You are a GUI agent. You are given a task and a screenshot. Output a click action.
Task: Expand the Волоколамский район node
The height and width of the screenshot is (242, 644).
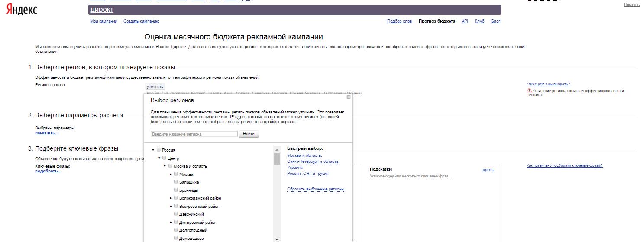tap(171, 198)
